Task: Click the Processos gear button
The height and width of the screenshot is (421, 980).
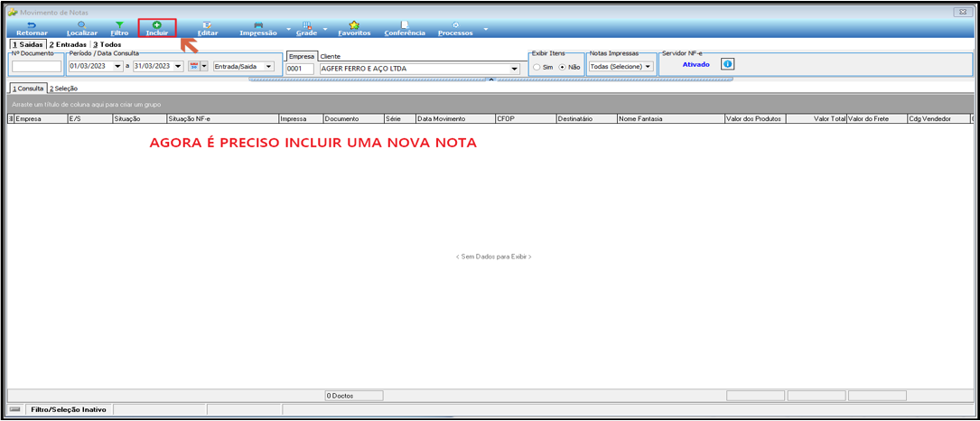Action: coord(455,28)
